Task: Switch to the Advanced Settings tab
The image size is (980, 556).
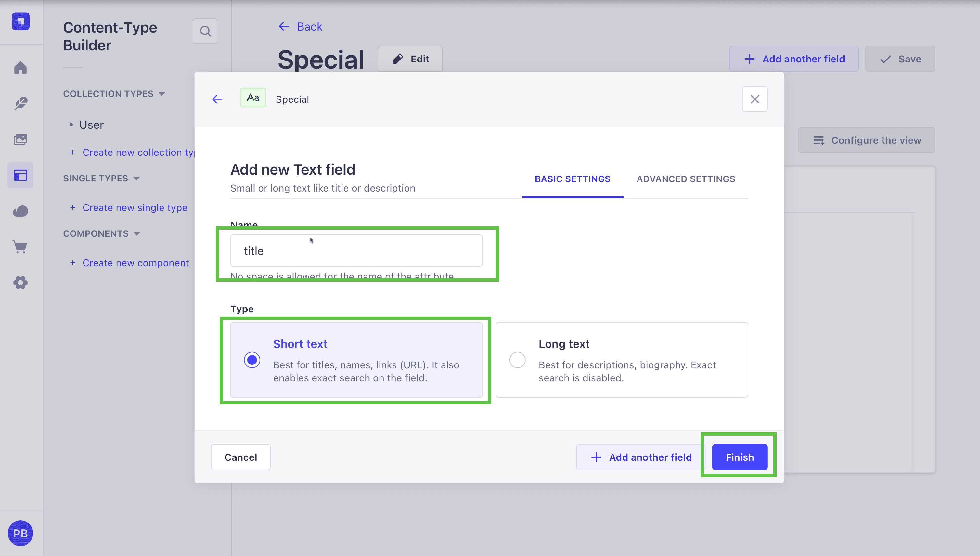Action: click(686, 179)
